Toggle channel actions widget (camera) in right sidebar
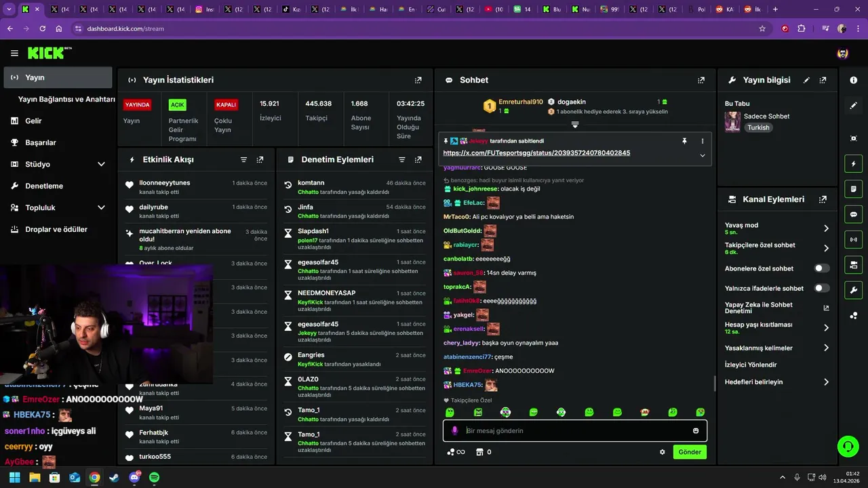 coord(854,264)
